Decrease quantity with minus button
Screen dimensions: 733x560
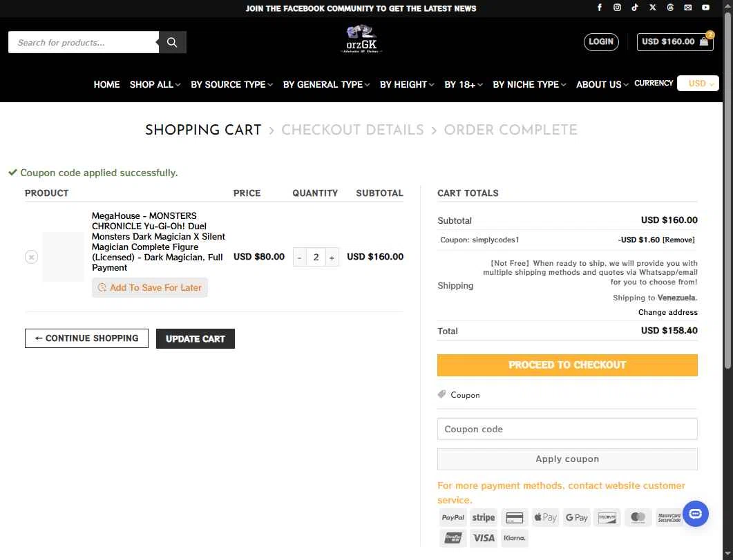(300, 258)
